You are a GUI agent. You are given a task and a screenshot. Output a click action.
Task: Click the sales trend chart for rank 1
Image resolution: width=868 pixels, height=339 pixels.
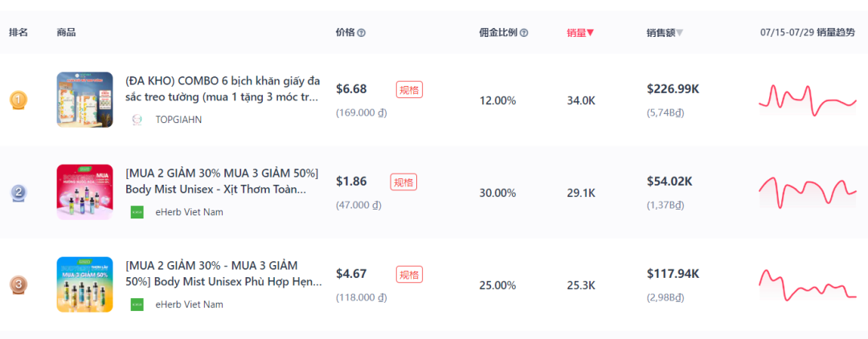[x=807, y=100]
